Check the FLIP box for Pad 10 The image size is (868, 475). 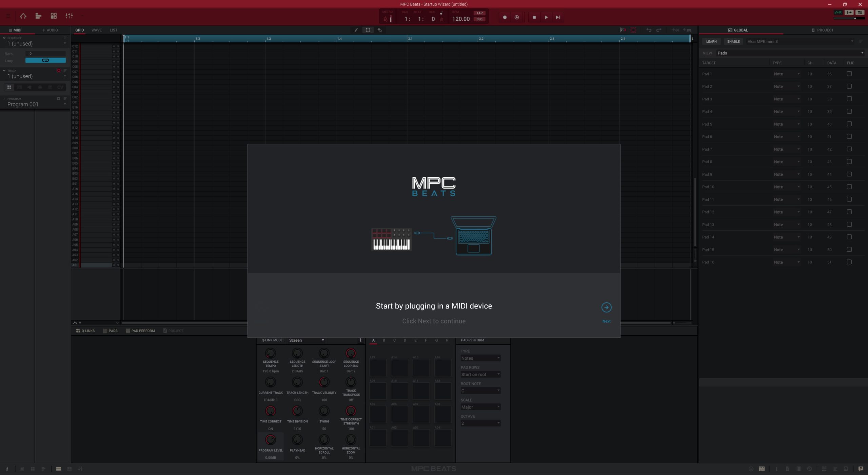[x=849, y=187]
